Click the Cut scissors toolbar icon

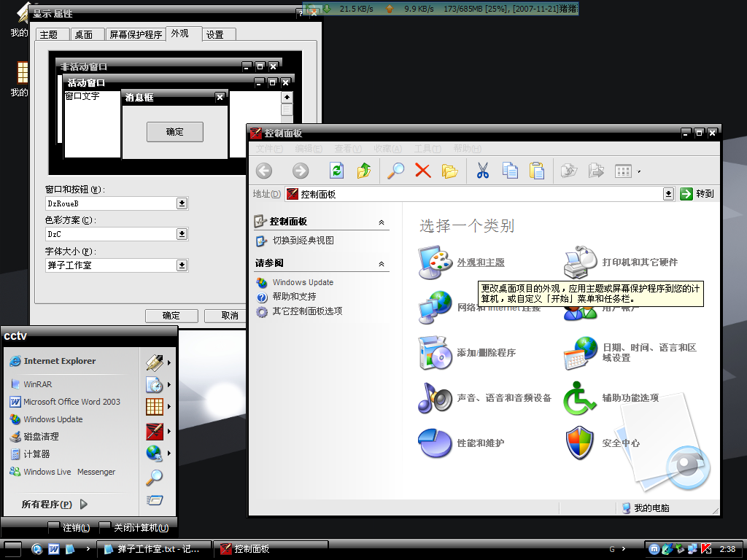coord(483,171)
